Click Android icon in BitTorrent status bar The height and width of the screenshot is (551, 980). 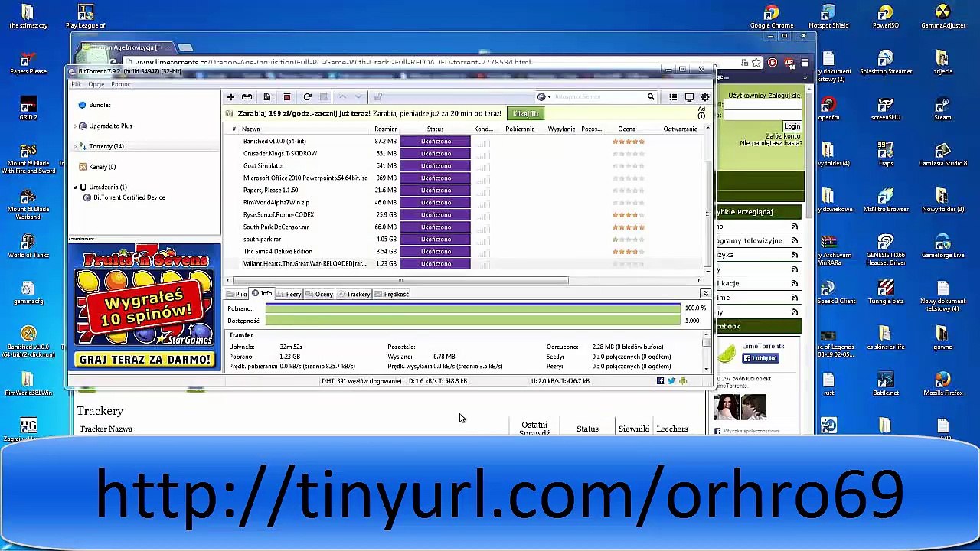point(683,381)
